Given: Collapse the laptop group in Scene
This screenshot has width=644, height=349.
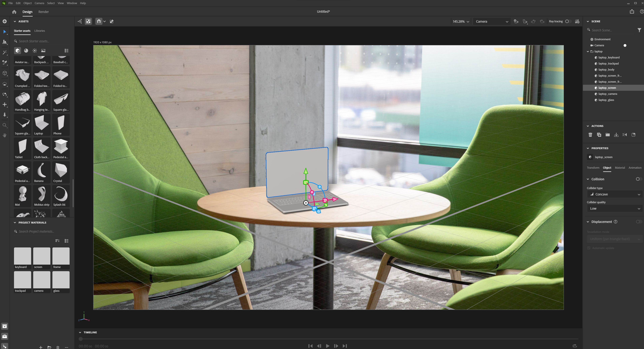Looking at the screenshot, I should click(588, 52).
